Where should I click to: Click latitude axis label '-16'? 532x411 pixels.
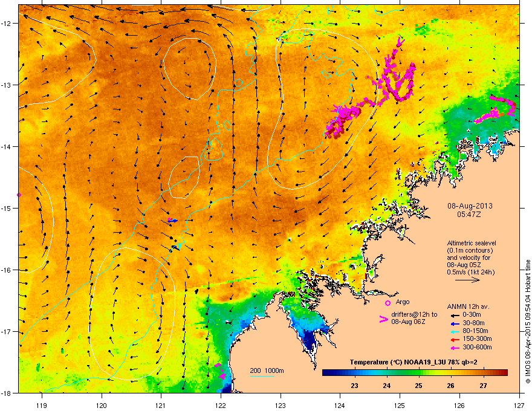(x=6, y=270)
